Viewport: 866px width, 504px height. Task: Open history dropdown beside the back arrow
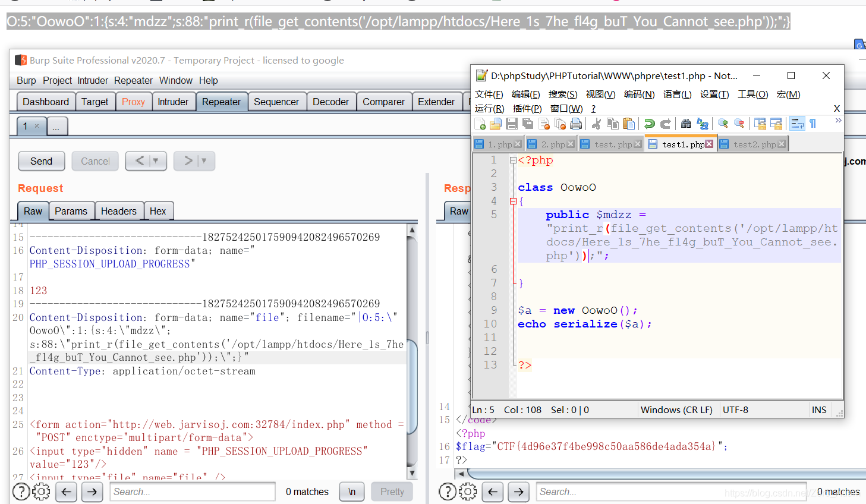156,160
